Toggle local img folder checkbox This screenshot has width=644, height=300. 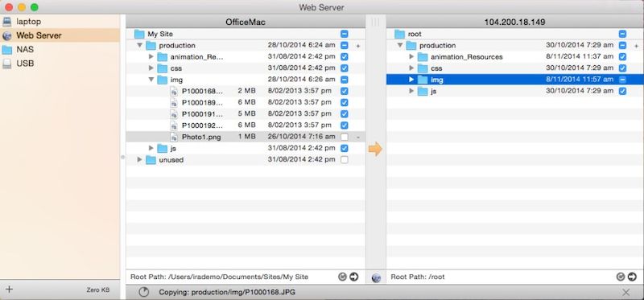pos(345,80)
